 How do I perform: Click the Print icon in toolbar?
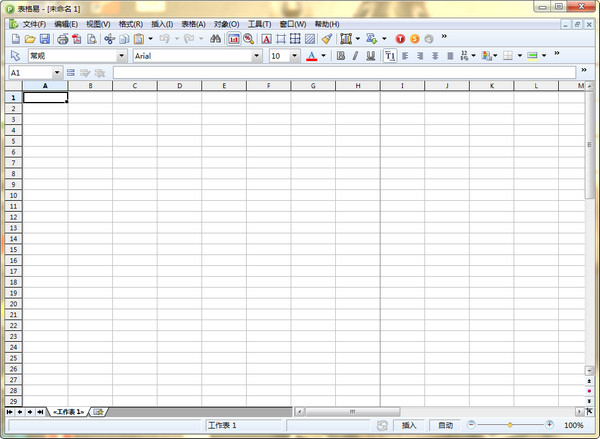(x=62, y=39)
